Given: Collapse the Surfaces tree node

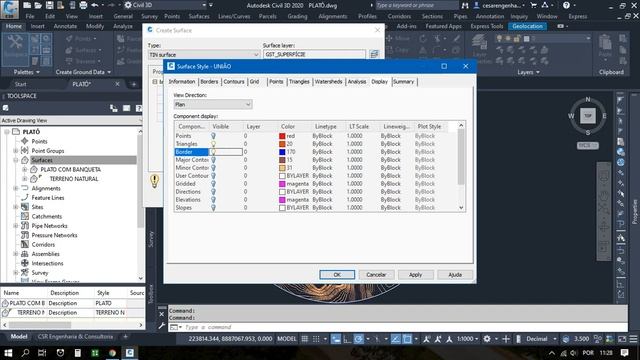Looking at the screenshot, I should tap(16, 160).
